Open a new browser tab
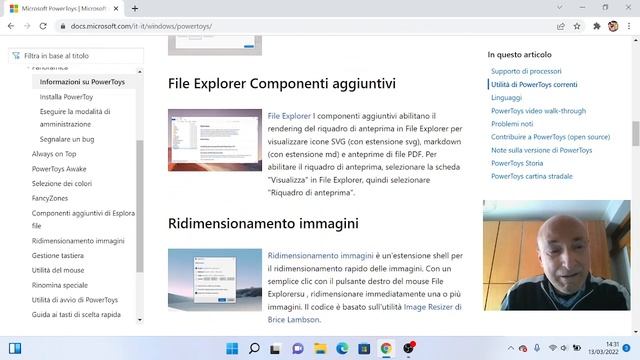 coord(135,8)
